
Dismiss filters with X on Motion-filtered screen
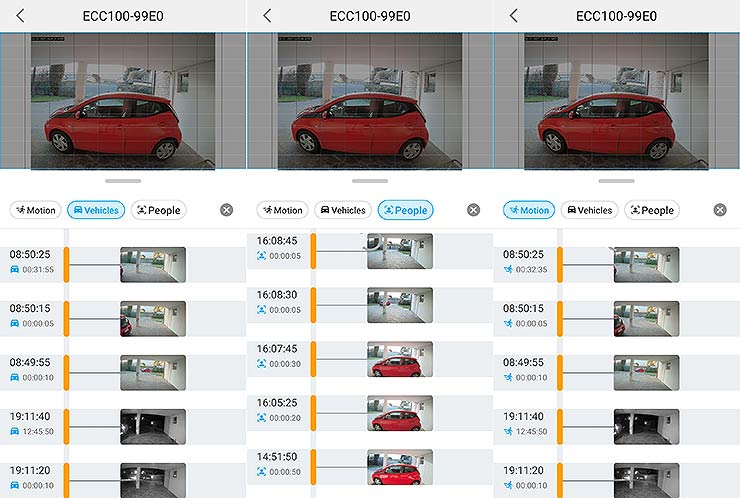coord(720,210)
